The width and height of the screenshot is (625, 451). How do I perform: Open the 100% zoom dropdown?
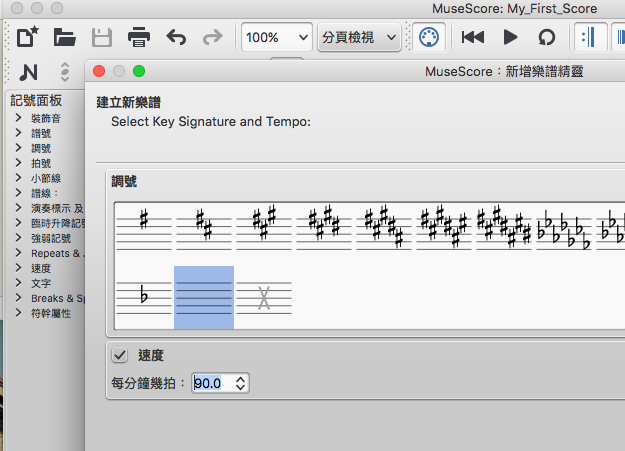276,38
